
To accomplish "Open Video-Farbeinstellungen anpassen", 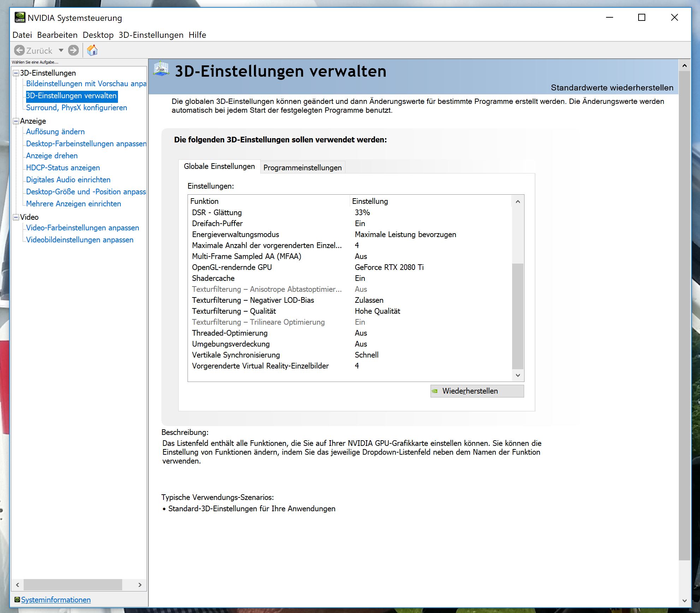I will point(83,228).
